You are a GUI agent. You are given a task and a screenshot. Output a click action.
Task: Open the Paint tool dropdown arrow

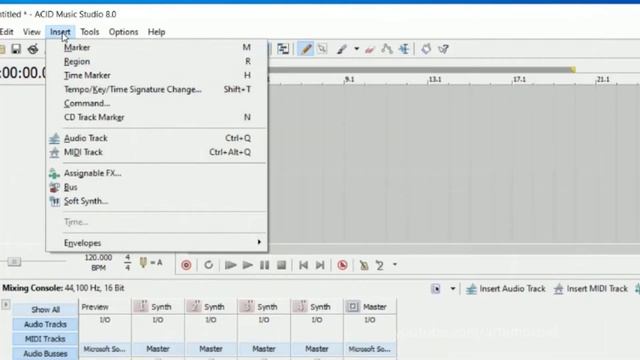pos(356,49)
